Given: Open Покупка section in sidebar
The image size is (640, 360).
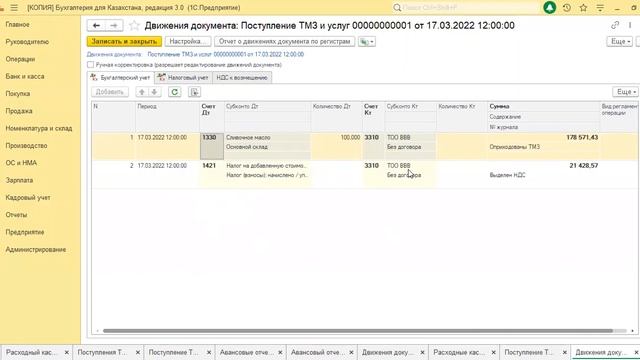Looking at the screenshot, I should (18, 93).
